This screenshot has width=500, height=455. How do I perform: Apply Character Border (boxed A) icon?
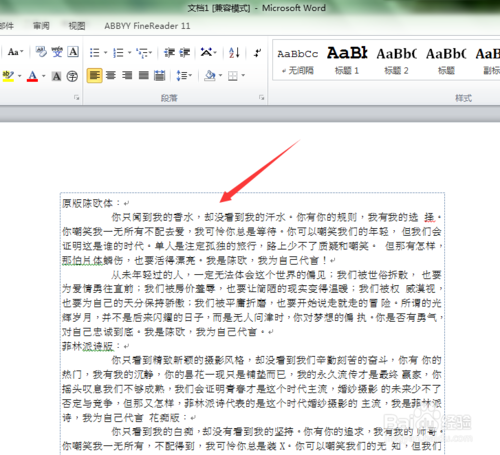[73, 52]
